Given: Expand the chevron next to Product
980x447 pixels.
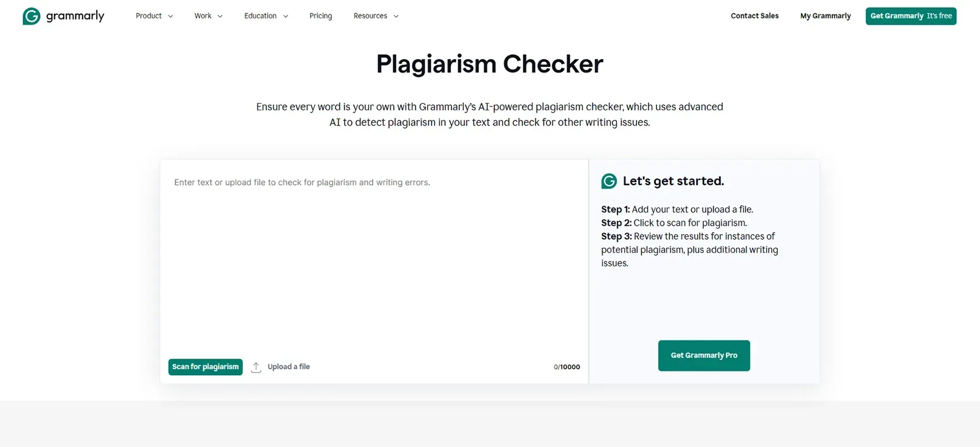Looking at the screenshot, I should pyautogui.click(x=170, y=17).
